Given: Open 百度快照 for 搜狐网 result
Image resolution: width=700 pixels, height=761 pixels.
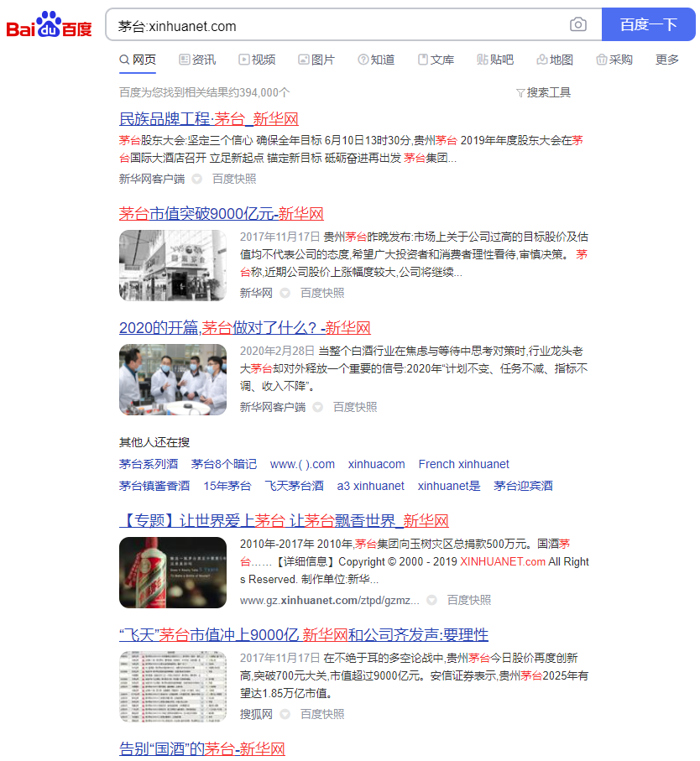Looking at the screenshot, I should point(322,714).
